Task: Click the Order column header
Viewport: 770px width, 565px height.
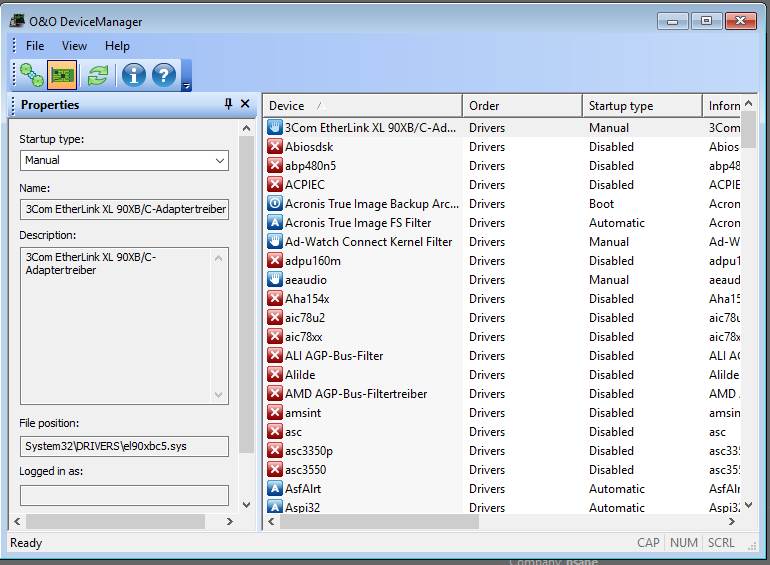Action: click(521, 106)
